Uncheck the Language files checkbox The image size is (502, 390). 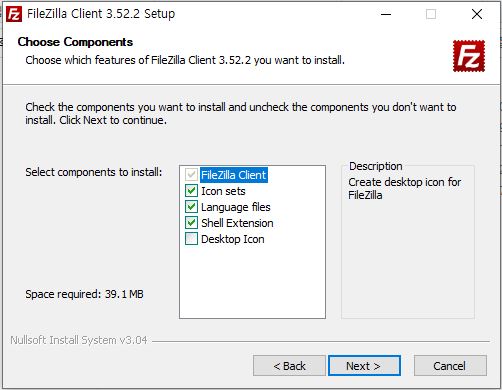tap(191, 207)
